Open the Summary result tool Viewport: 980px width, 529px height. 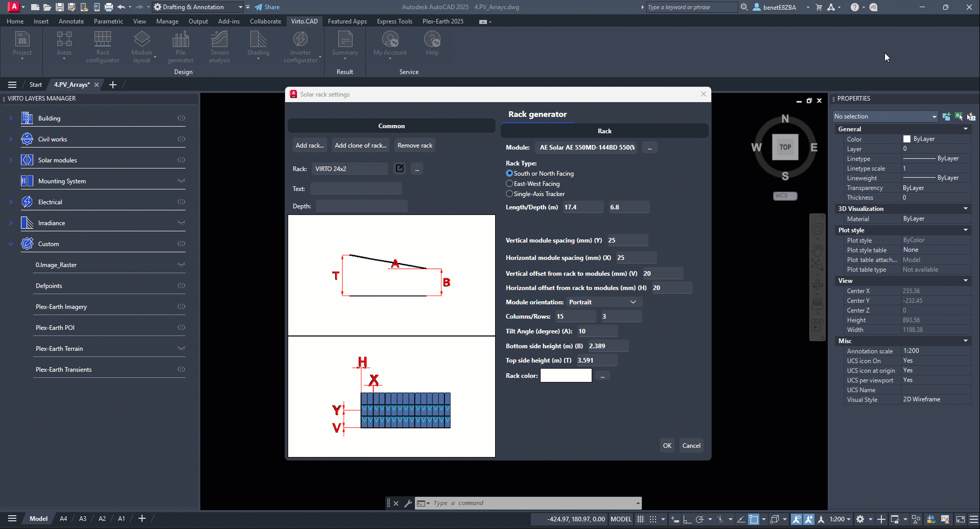pos(345,45)
